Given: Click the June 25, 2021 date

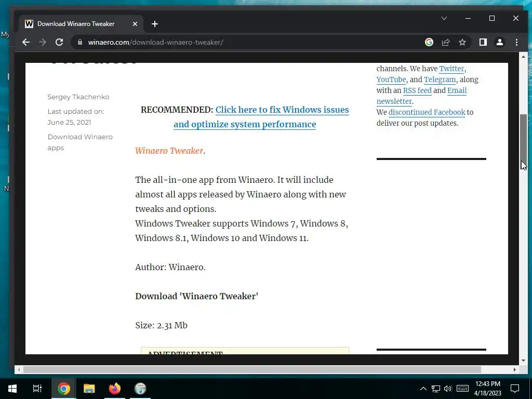Looking at the screenshot, I should tap(69, 122).
